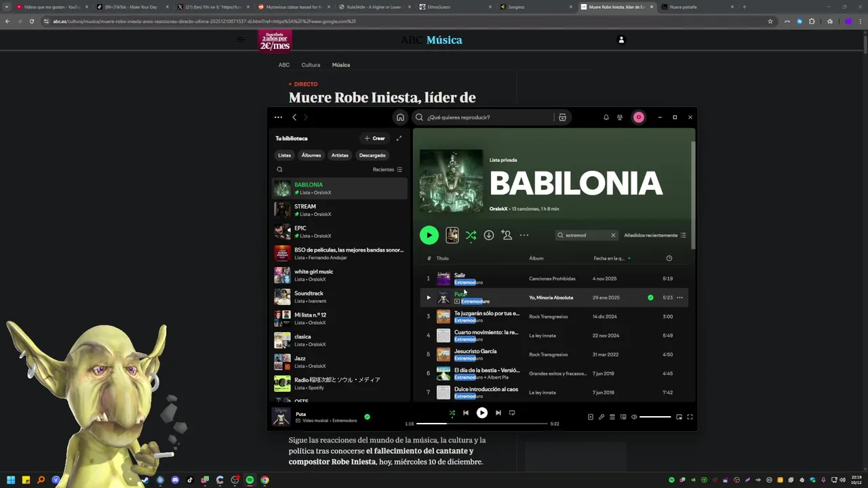Reload the Chrome page

(x=32, y=21)
